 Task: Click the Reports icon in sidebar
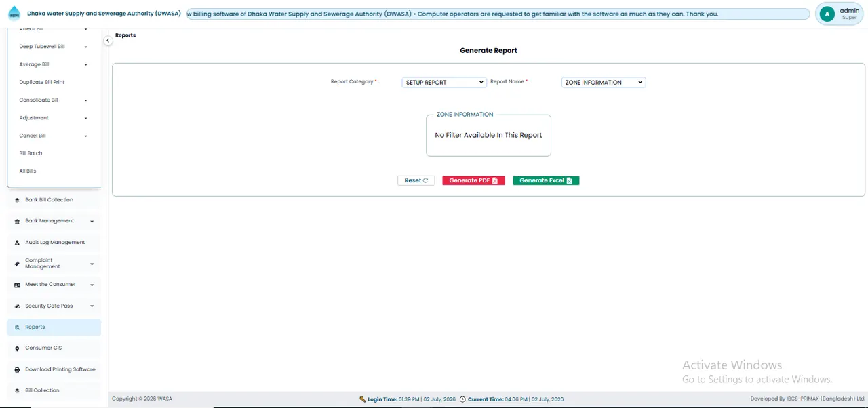[17, 327]
